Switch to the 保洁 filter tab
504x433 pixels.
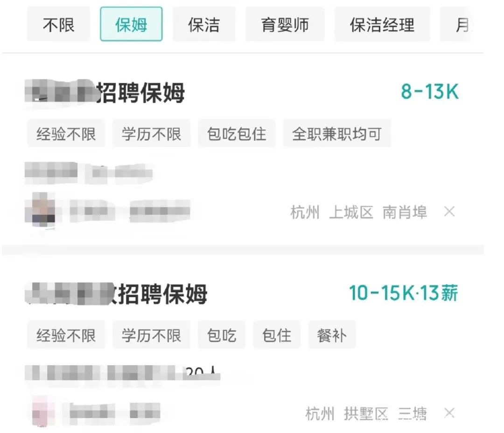tap(204, 24)
